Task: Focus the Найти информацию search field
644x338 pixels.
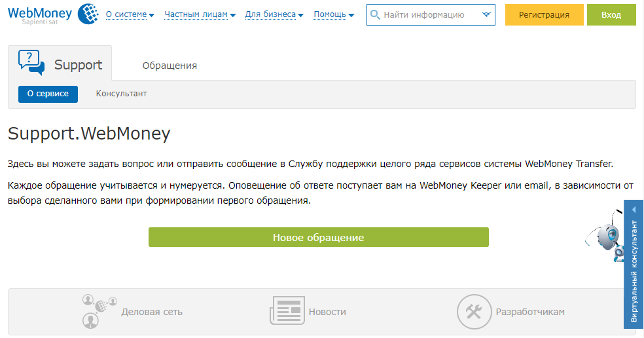Action: coord(431,15)
